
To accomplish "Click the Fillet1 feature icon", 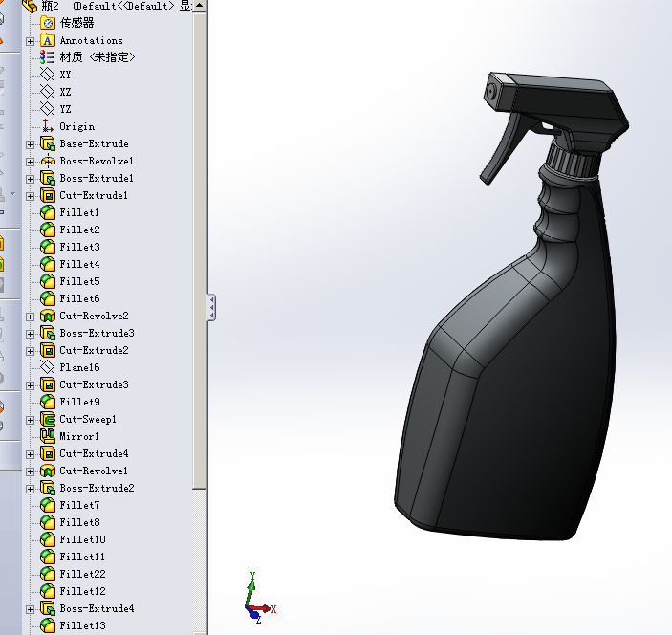I will (48, 212).
